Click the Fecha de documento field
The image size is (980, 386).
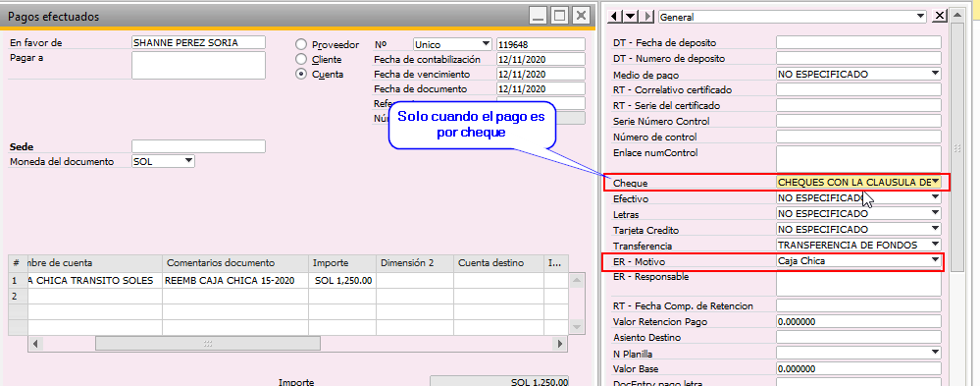(541, 88)
